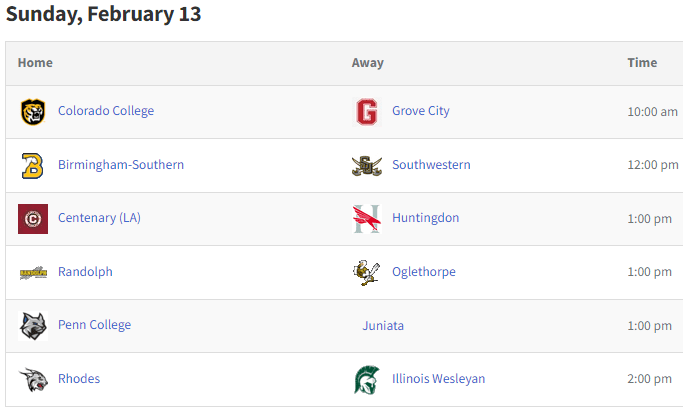This screenshot has width=683, height=414.
Task: Visit the Illinois Wesleyan team page
Action: (x=439, y=379)
